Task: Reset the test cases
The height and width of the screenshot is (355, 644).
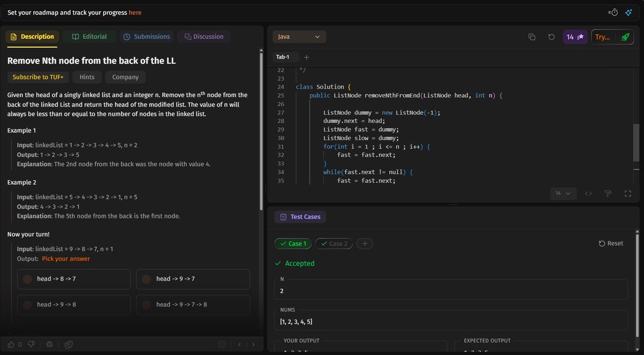Action: click(x=611, y=244)
